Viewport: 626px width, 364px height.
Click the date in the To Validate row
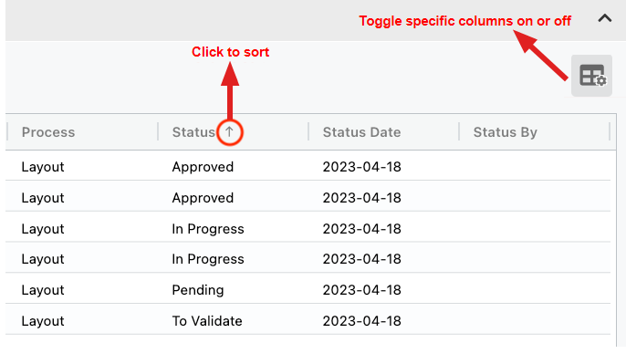point(361,321)
